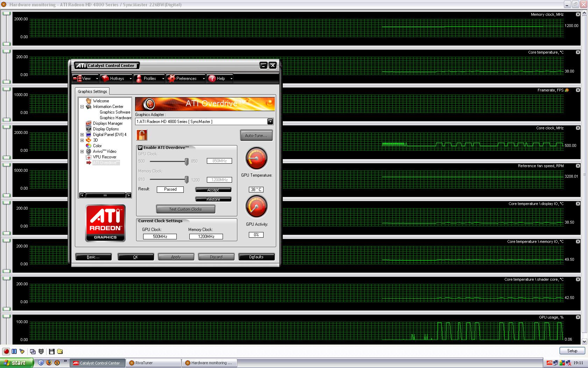Click the orange info quick launch icon
This screenshot has height=368, width=588.
[57, 363]
